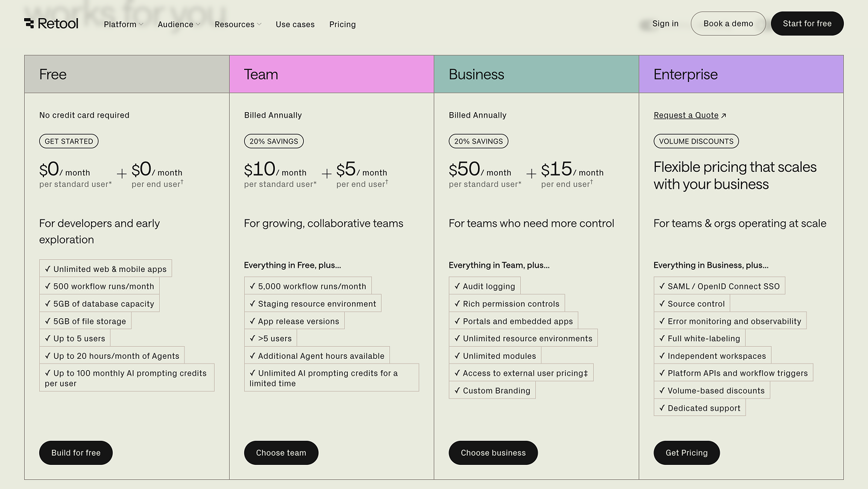Viewport: 868px width, 489px height.
Task: Click the Business plan 20% SAVINGS badge
Action: click(479, 141)
